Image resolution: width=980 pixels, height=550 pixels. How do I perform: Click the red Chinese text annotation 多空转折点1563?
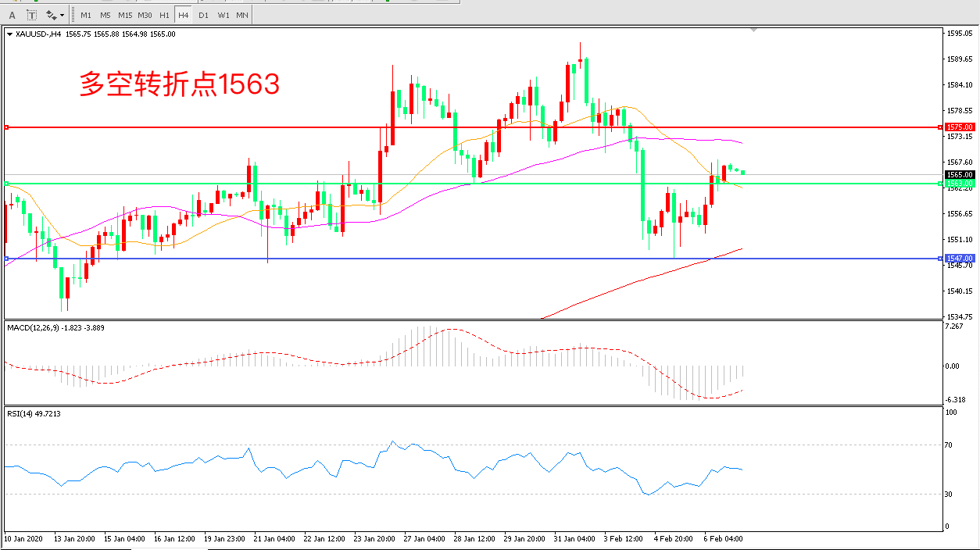click(179, 84)
